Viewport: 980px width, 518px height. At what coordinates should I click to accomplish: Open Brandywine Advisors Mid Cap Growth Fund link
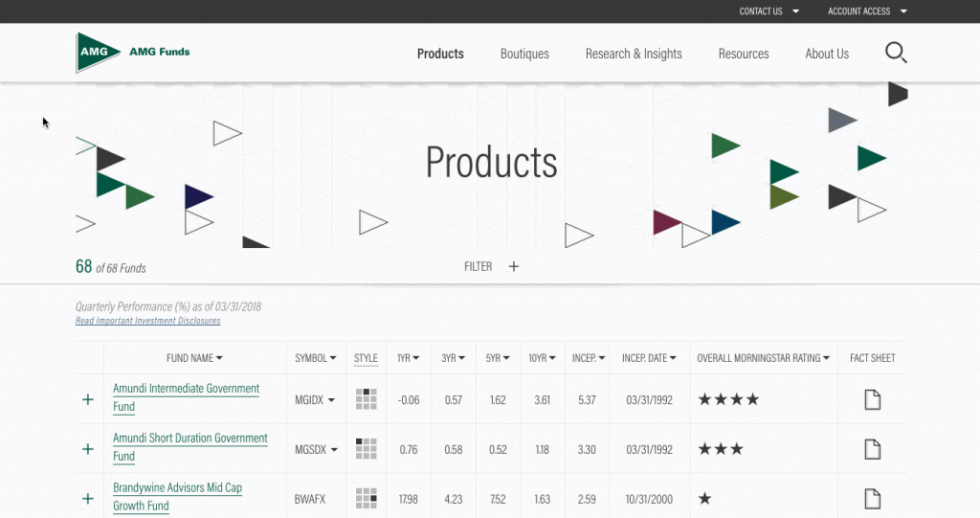tap(177, 497)
